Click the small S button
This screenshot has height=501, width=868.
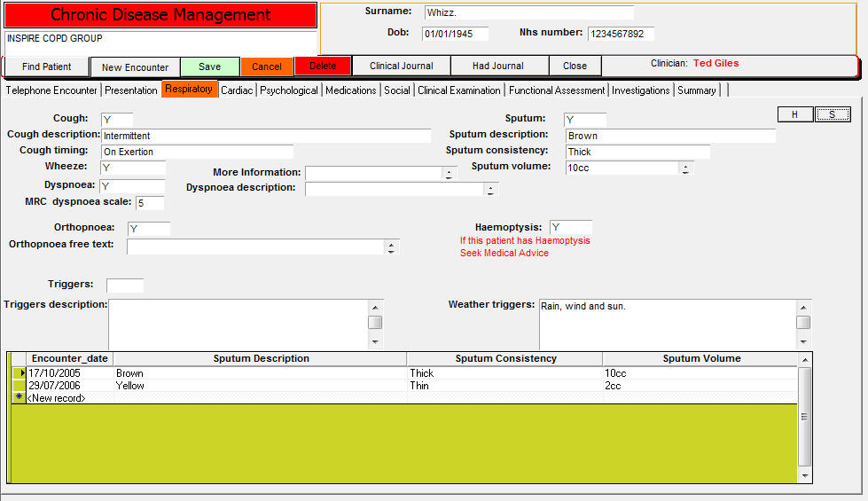point(833,114)
